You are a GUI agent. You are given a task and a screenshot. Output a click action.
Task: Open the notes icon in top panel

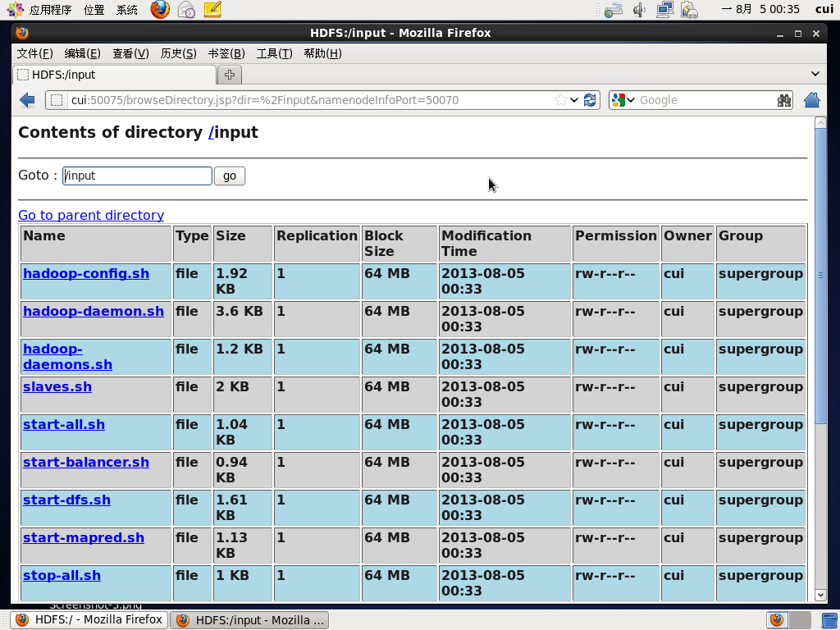click(x=212, y=9)
